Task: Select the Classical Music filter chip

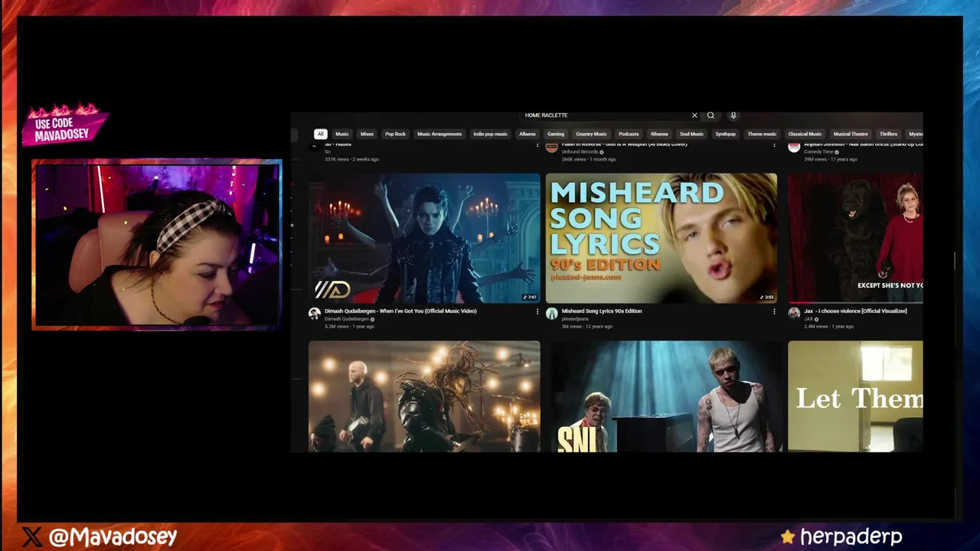Action: tap(805, 134)
